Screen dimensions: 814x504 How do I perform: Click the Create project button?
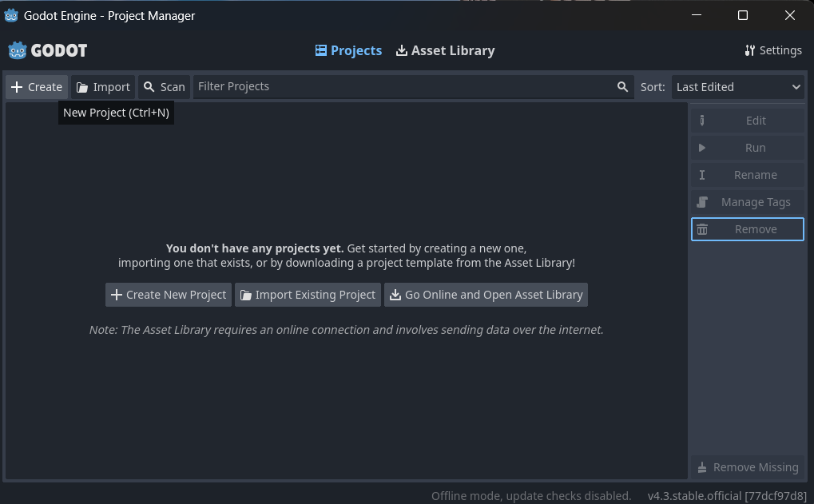[37, 87]
